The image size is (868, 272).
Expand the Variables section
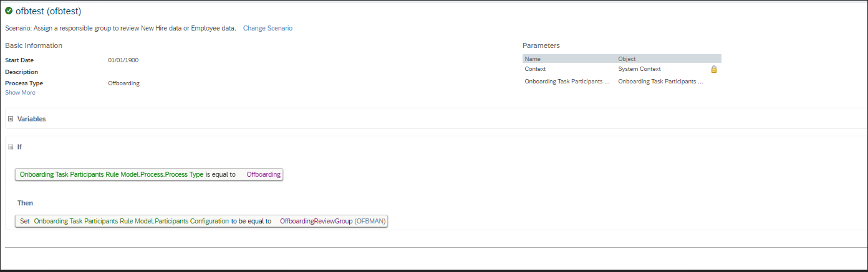[x=11, y=119]
